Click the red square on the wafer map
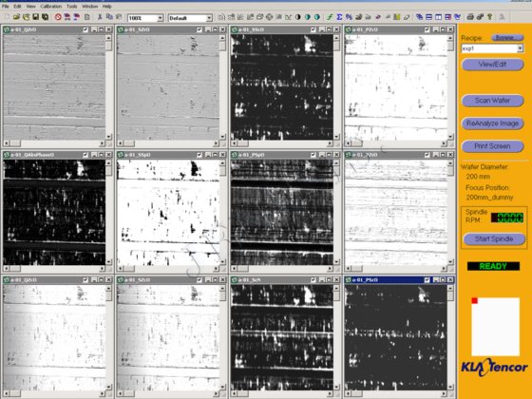 [x=475, y=300]
